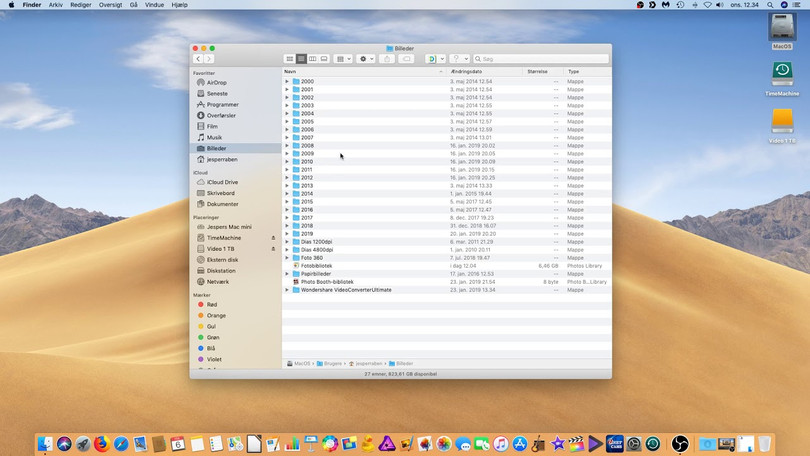The image size is (810, 456).
Task: Eject the TimeMachine volume in sidebar
Action: pyautogui.click(x=273, y=238)
